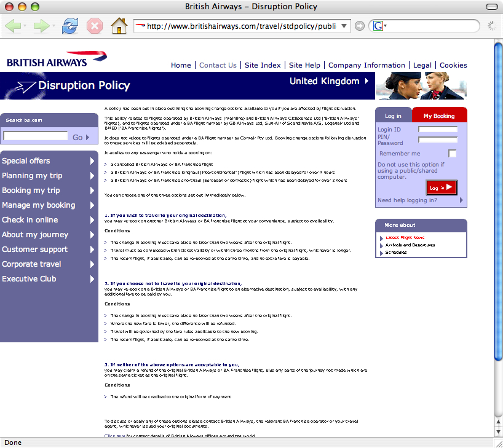Screen dimensions: 503x448
Task: Open the Latest Flight News link
Action: 405,238
